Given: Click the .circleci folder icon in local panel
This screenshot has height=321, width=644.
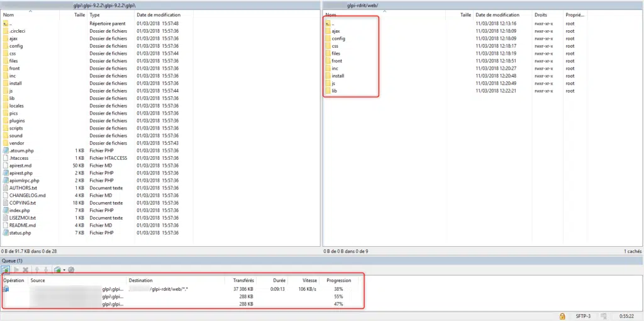Looking at the screenshot, I should pos(5,31).
